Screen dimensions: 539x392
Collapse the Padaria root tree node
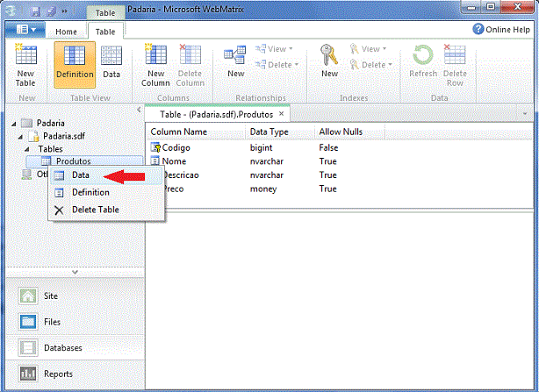[14, 124]
